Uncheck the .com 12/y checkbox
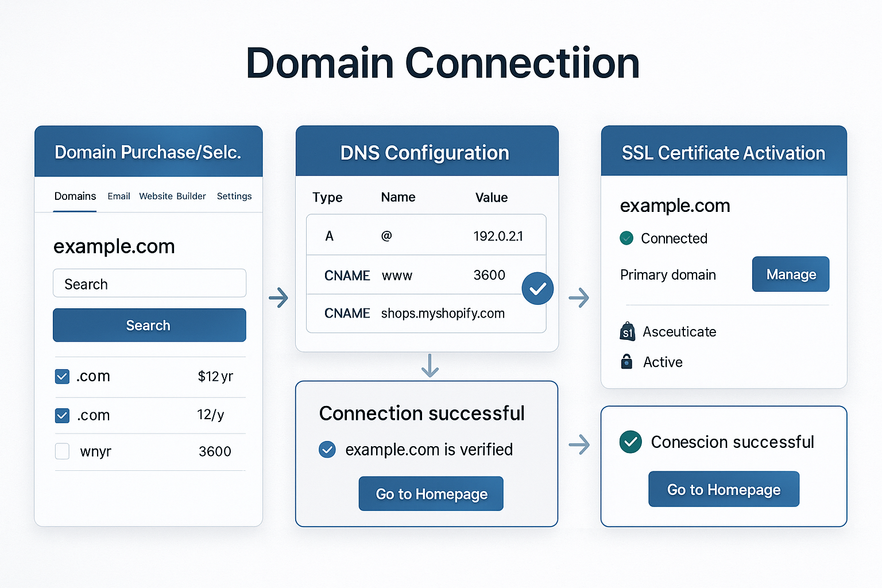Screen dimensions: 882x588 pos(61,415)
